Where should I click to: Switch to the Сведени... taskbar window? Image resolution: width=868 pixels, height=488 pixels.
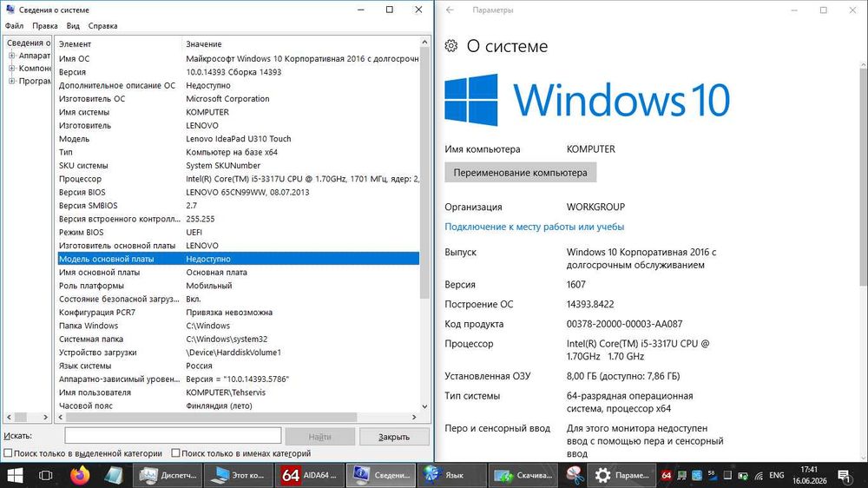(x=381, y=475)
